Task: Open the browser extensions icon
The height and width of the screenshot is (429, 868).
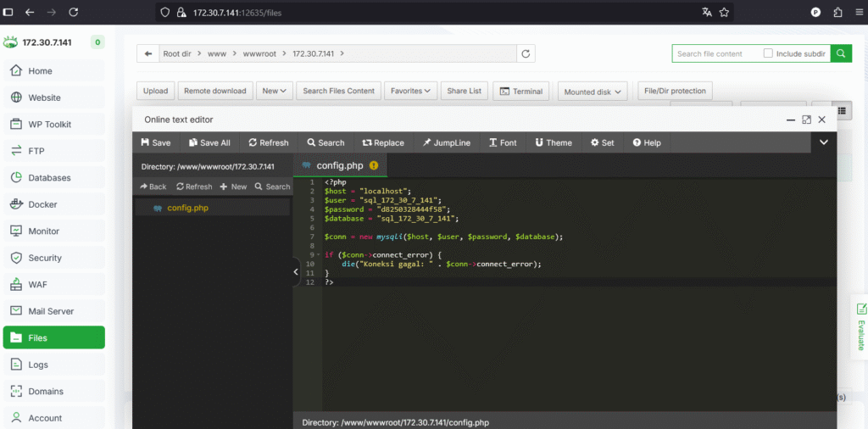Action: 838,12
